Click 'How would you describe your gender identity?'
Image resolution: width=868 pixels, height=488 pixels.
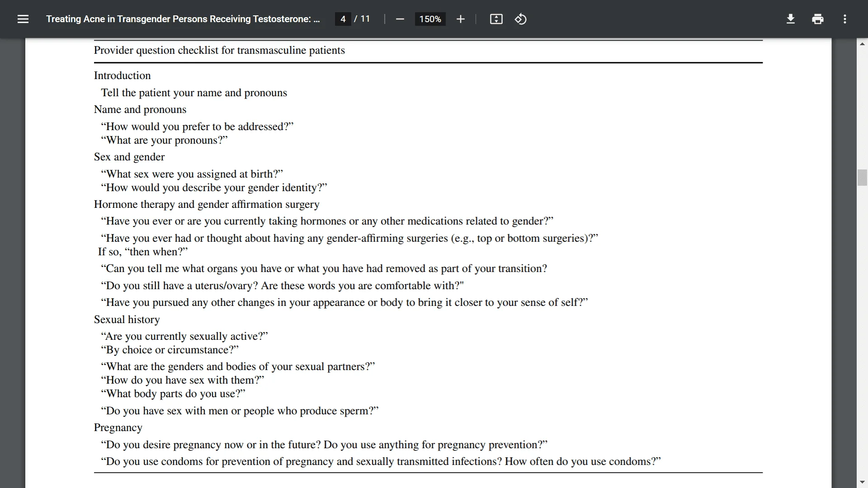pyautogui.click(x=214, y=188)
